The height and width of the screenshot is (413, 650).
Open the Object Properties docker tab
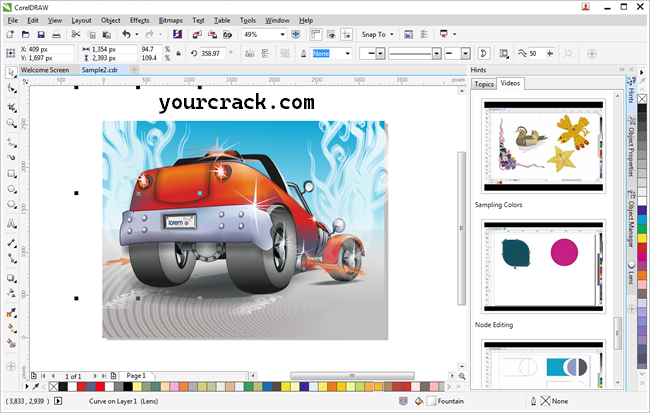[631, 147]
